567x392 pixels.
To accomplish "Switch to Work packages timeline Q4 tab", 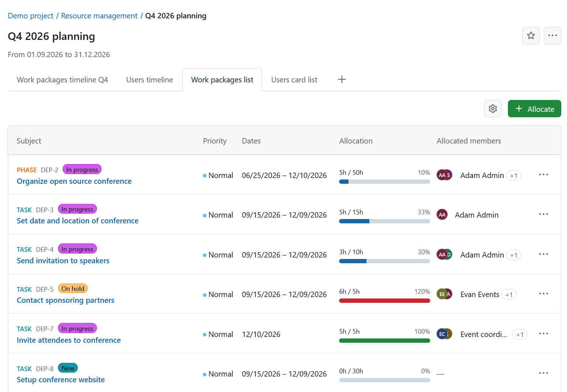I will [62, 80].
